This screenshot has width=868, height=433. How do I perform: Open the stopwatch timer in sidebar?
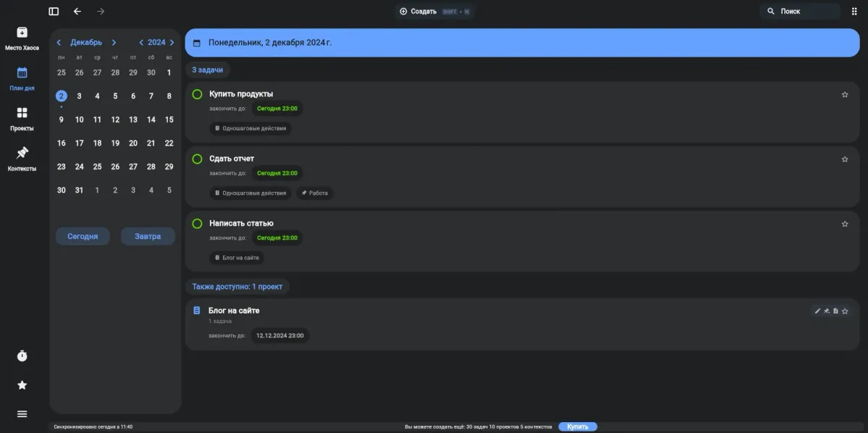click(22, 356)
